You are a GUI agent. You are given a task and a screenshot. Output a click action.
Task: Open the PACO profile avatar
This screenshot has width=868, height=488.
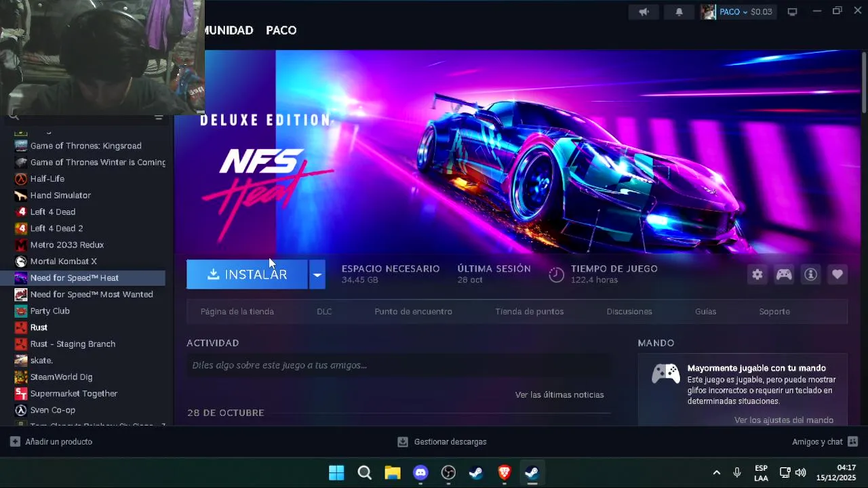[x=708, y=12]
